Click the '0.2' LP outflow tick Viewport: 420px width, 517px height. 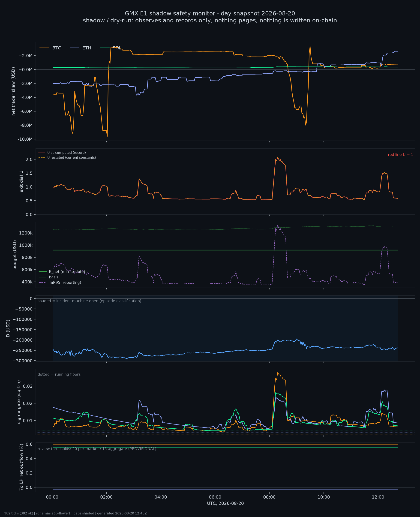[29, 473]
